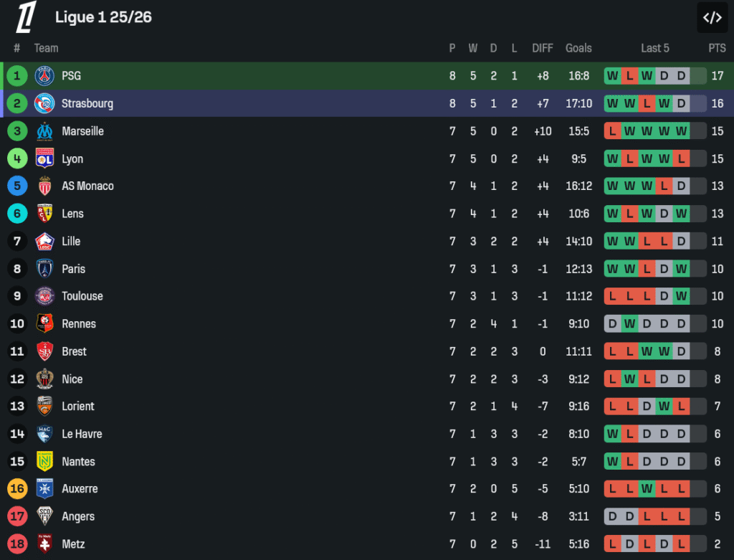Sort table by PTS column header

pos(717,48)
